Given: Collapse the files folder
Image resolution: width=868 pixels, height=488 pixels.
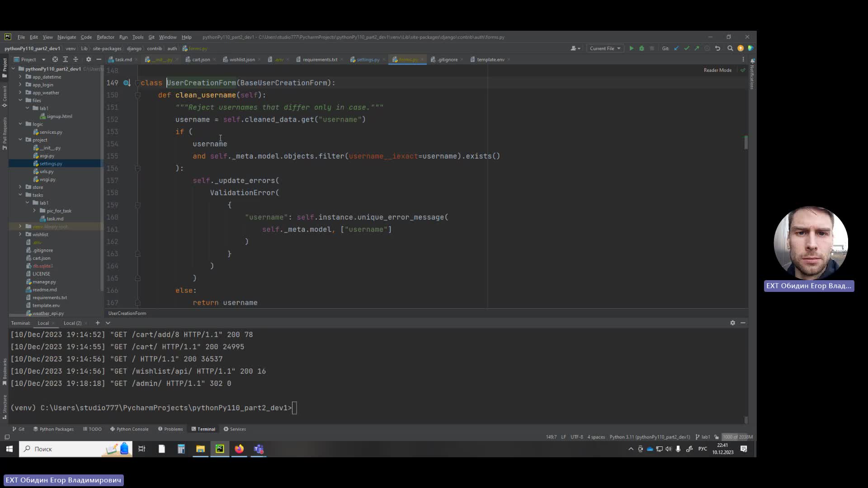Looking at the screenshot, I should (x=20, y=100).
